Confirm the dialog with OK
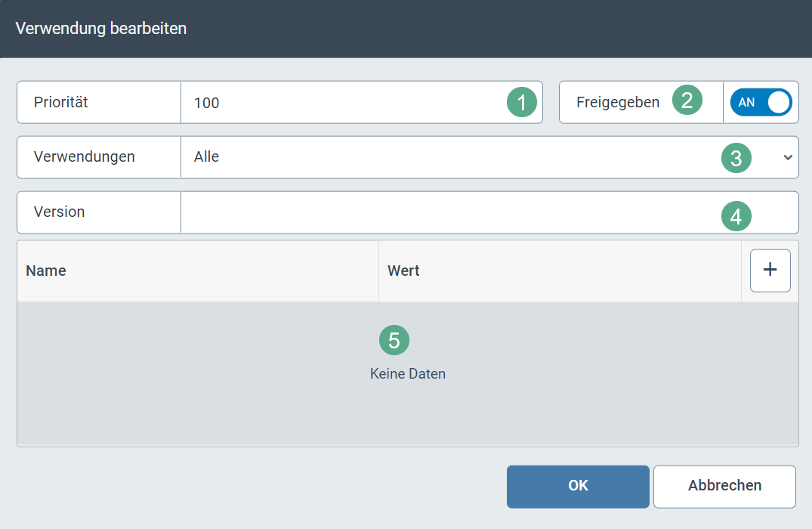This screenshot has width=812, height=529. click(x=578, y=486)
